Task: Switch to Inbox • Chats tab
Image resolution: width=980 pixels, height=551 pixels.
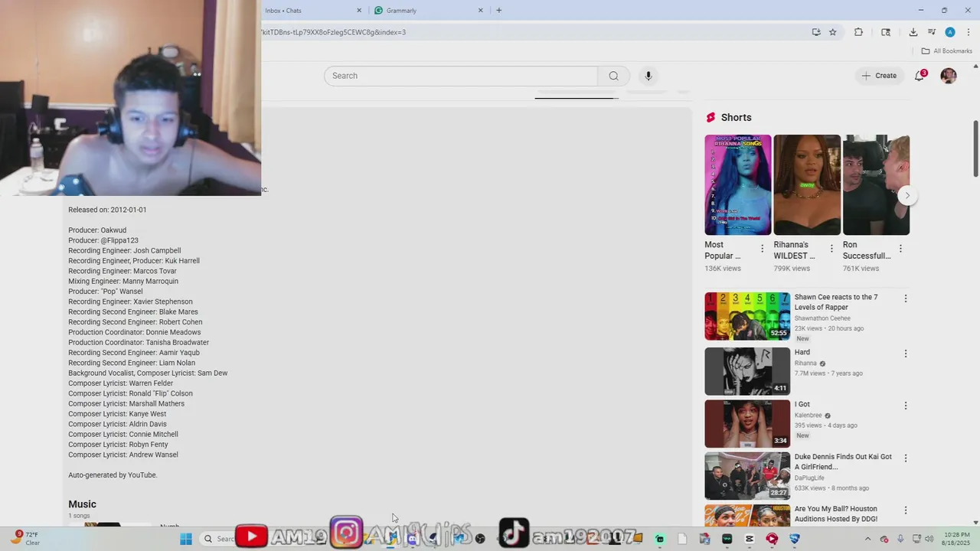Action: [310, 11]
